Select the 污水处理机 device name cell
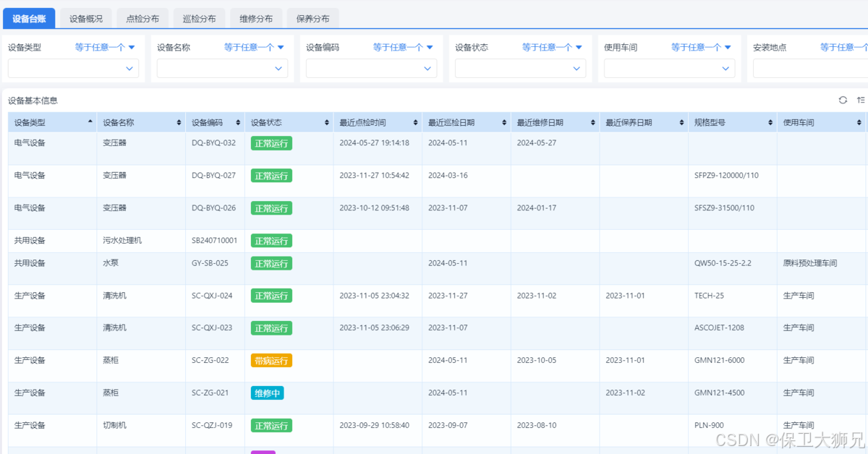Viewport: 868px width, 454px height. pos(140,241)
